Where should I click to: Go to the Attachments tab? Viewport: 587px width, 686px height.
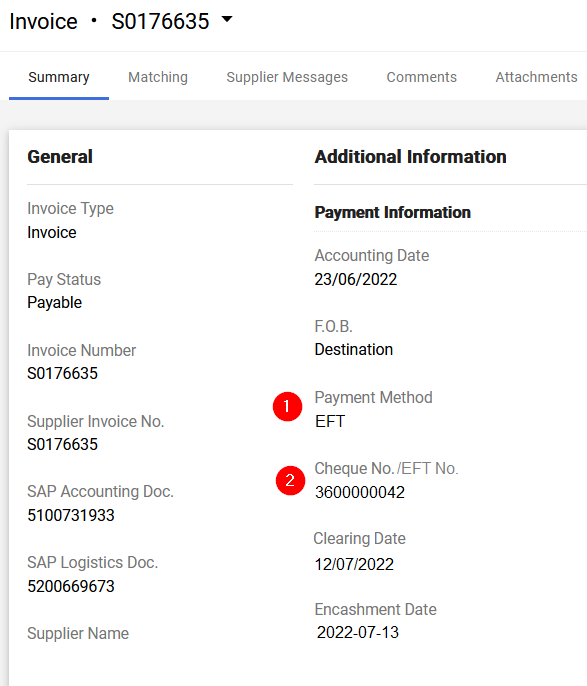coord(536,77)
